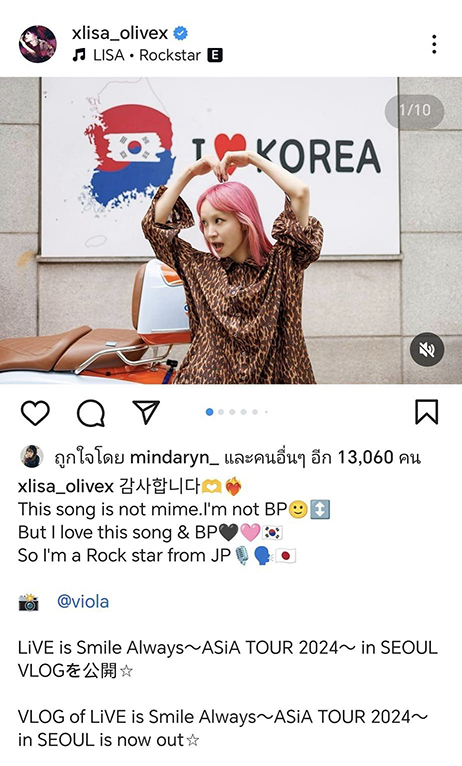The height and width of the screenshot is (766, 462).
Task: Tap the music note icon
Action: 78,55
